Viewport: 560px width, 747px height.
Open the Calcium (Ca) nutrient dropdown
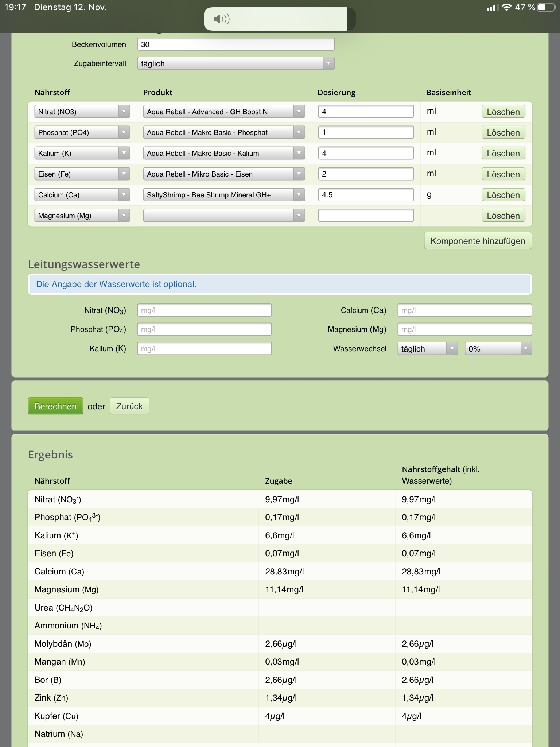pos(82,195)
